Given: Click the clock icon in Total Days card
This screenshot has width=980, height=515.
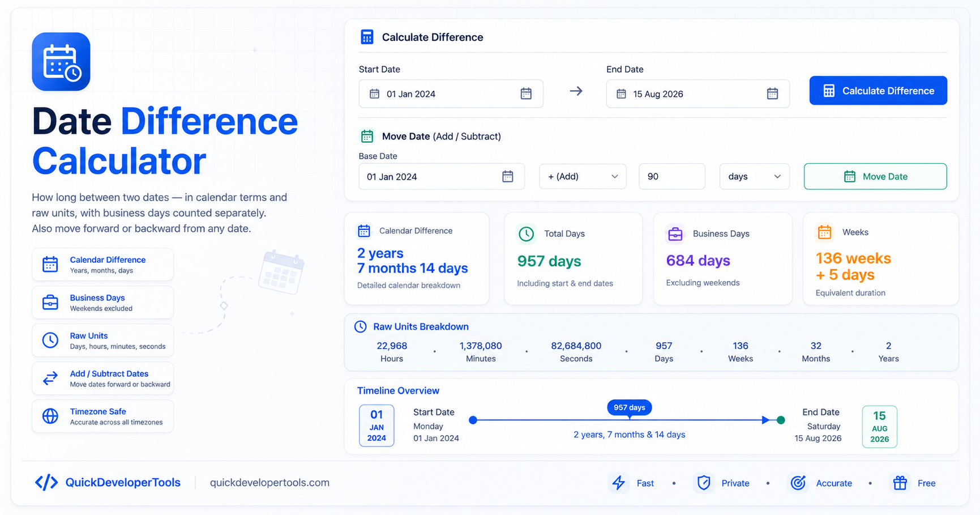Looking at the screenshot, I should tap(527, 233).
